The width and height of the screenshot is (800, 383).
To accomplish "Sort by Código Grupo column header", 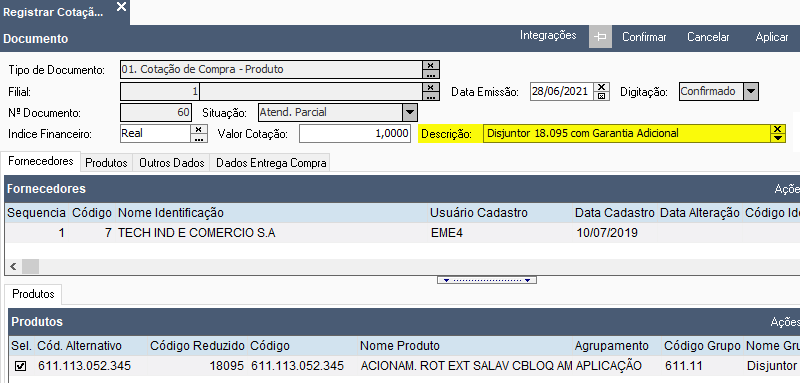I will 702,346.
